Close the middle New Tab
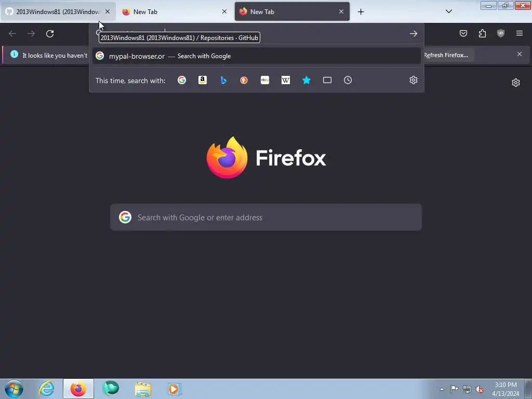 tap(224, 11)
